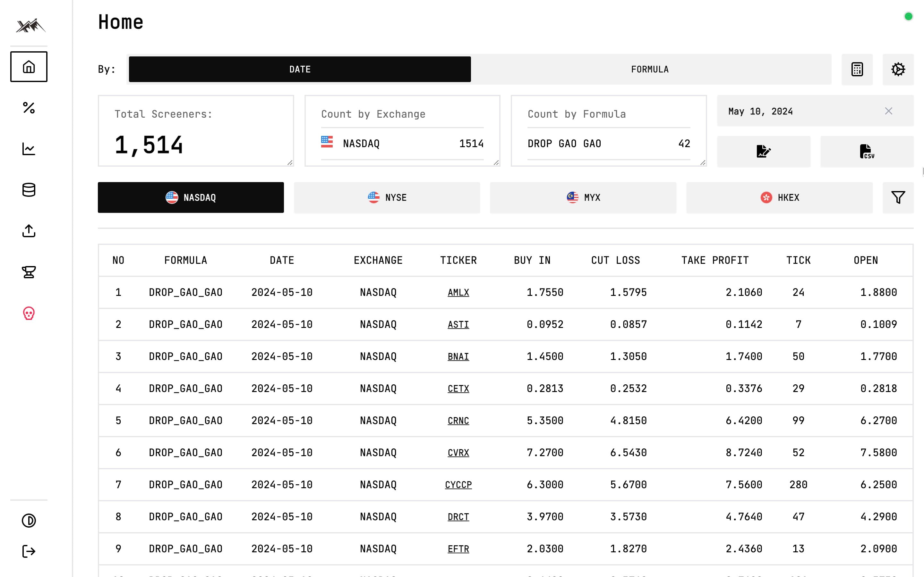Open the database section in sidebar
The width and height of the screenshot is (924, 577).
[29, 190]
